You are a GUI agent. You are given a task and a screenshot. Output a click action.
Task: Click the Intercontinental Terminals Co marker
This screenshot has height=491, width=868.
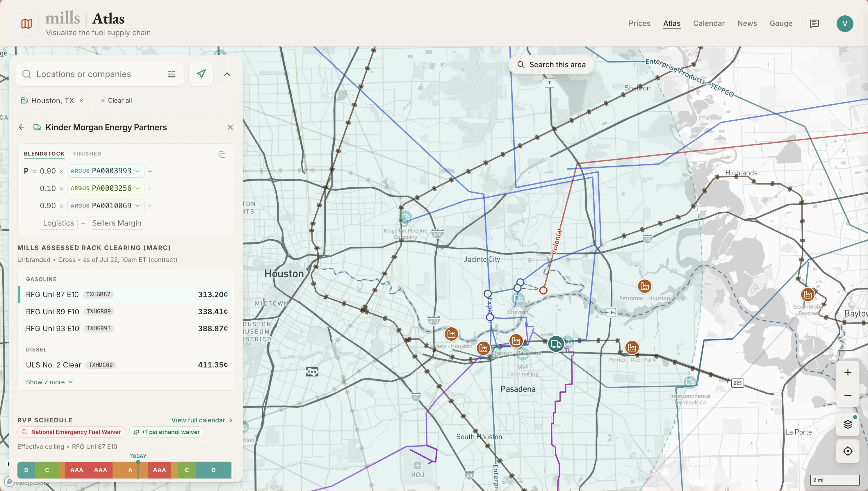pos(690,383)
